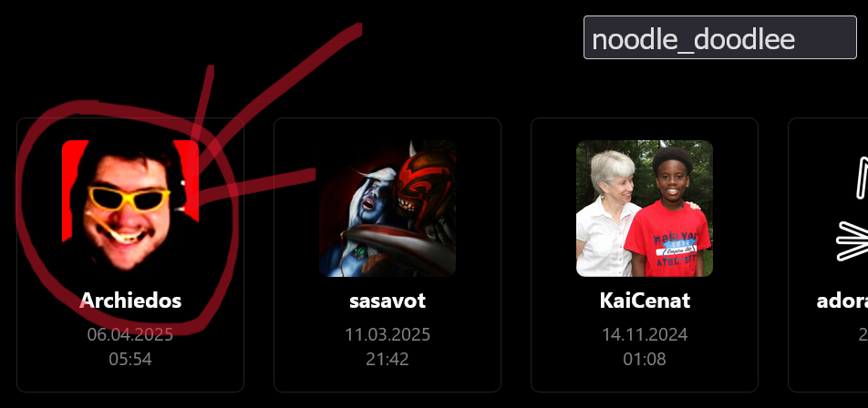868x408 pixels.
Task: Click the partially visible adora channel name
Action: tap(842, 301)
